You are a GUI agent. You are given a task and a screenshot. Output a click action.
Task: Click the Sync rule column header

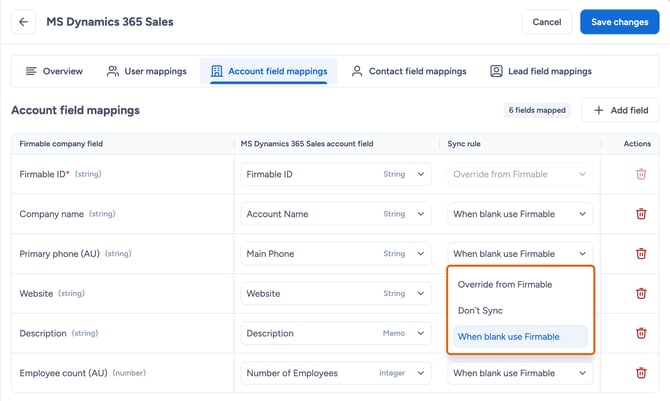pyautogui.click(x=464, y=144)
